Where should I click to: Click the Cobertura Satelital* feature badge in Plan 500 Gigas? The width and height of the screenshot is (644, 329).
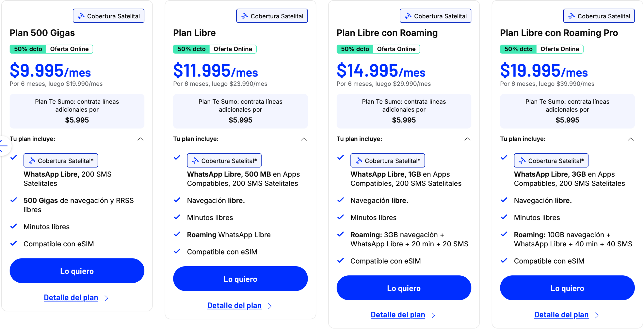pyautogui.click(x=61, y=160)
